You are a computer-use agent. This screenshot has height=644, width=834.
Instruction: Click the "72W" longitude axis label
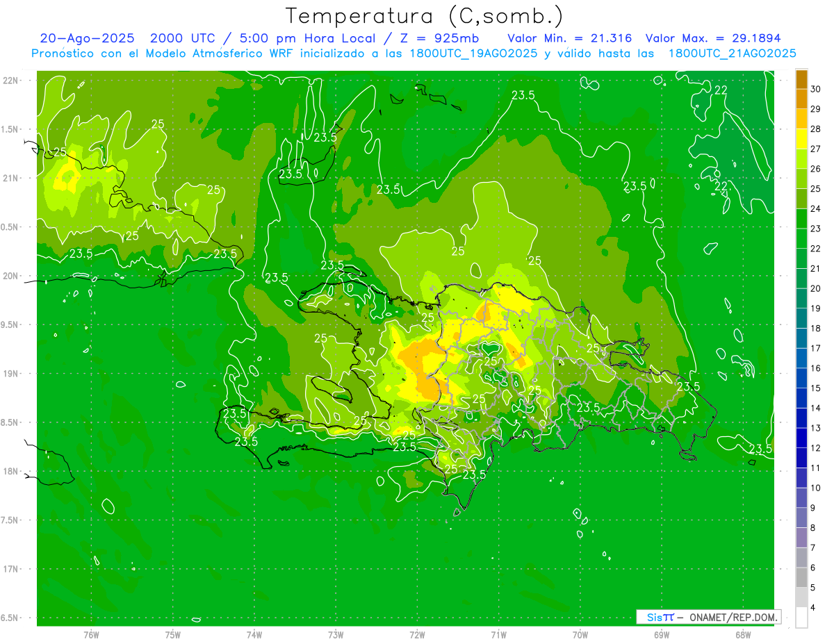[418, 634]
